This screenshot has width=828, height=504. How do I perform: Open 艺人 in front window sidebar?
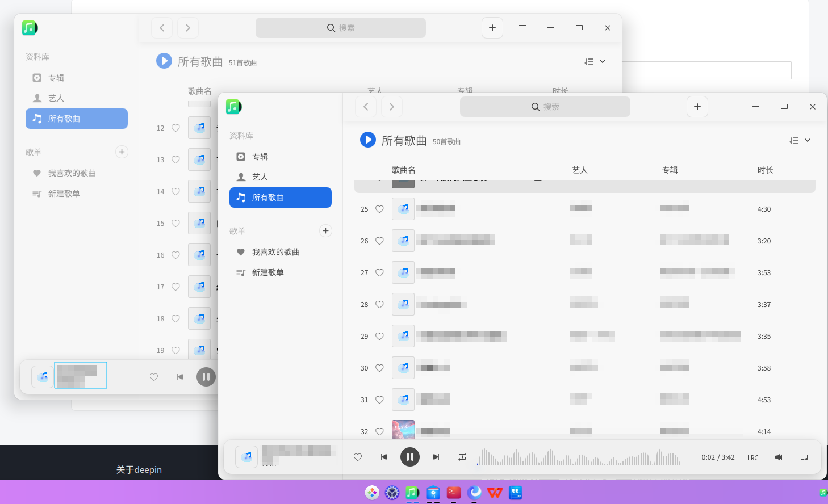281,177
